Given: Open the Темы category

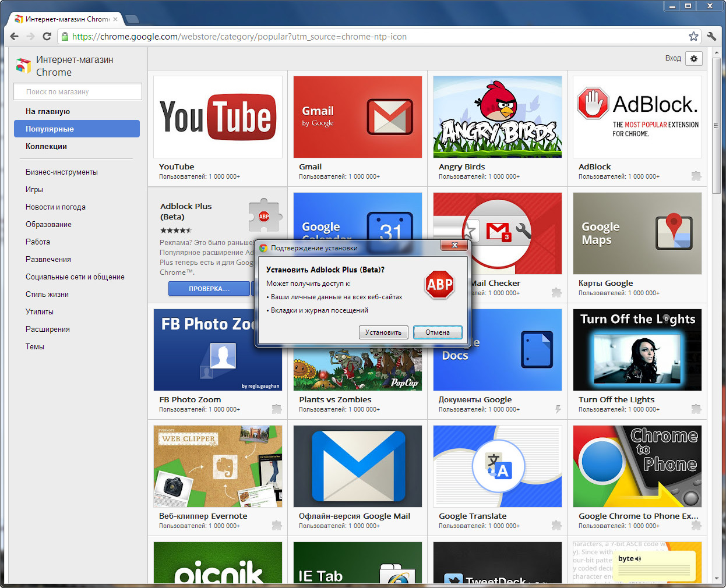Looking at the screenshot, I should click(x=35, y=346).
